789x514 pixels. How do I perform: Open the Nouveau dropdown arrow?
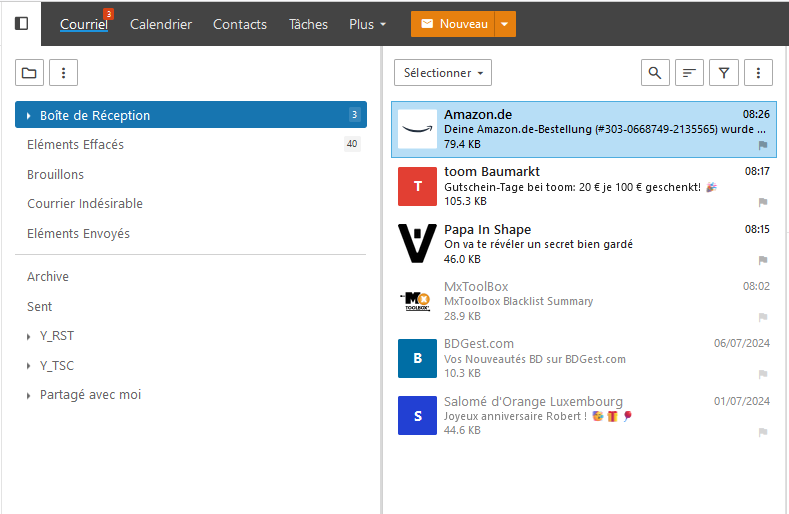click(x=505, y=24)
